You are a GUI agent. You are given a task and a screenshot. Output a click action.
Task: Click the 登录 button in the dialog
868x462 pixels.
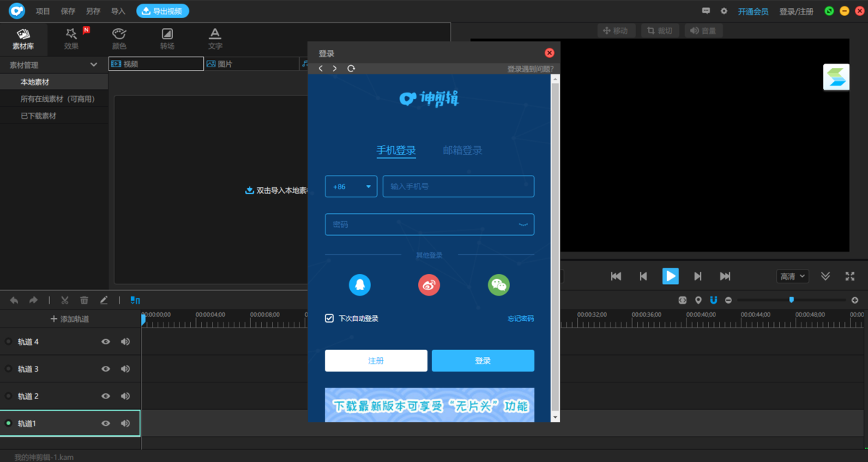click(482, 360)
